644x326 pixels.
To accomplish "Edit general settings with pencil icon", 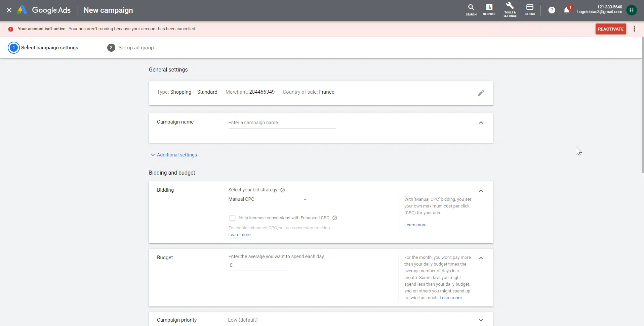I will [x=481, y=93].
